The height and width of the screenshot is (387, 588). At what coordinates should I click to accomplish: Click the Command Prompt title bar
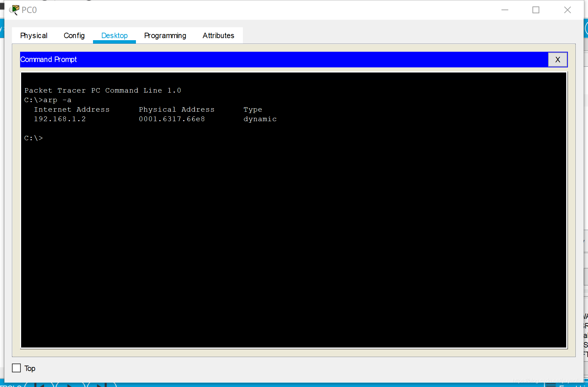(x=284, y=60)
